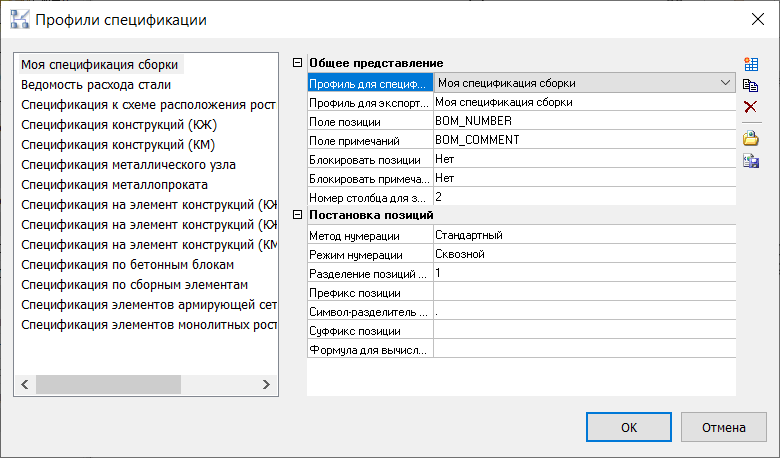Viewport: 780px width, 458px height.
Task: Click the open profile from file icon
Action: pos(751,139)
